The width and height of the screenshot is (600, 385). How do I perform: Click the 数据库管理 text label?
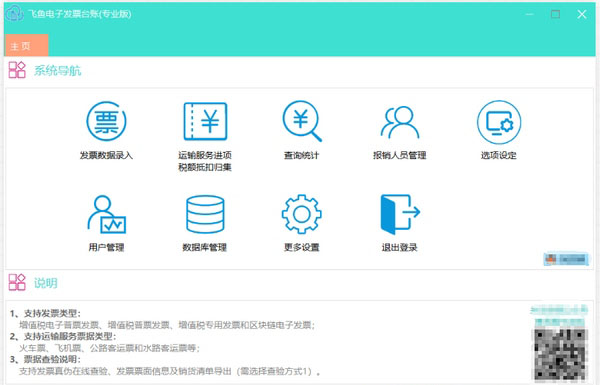[x=205, y=248]
